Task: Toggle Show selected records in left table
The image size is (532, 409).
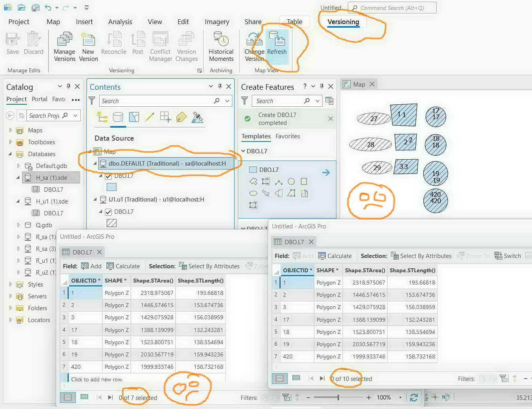Action: [84, 397]
